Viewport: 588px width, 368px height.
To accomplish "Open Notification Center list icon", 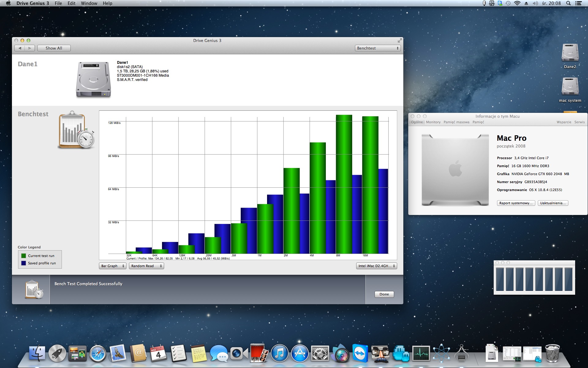I will 579,3.
